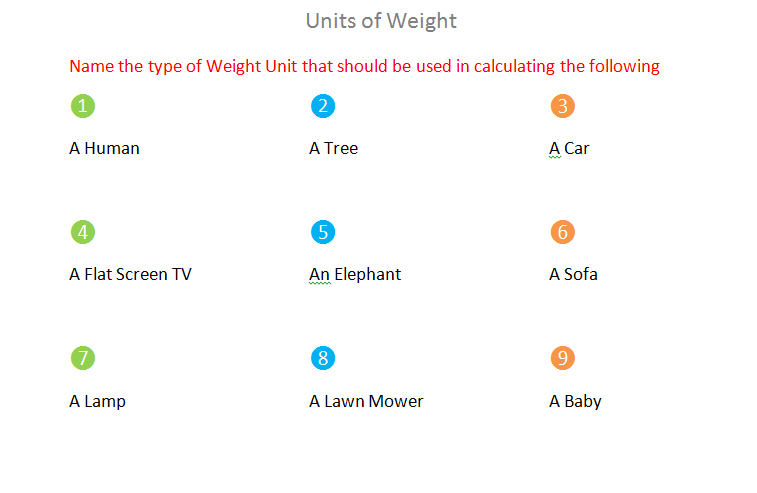Click the green number 1 circle
The height and width of the screenshot is (493, 757).
(x=83, y=106)
